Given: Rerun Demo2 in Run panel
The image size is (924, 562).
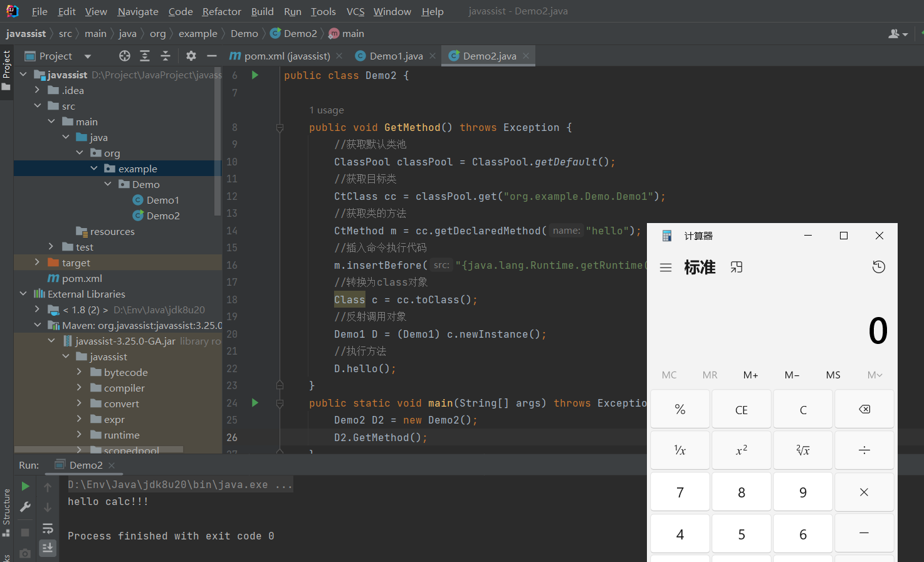Looking at the screenshot, I should (25, 486).
